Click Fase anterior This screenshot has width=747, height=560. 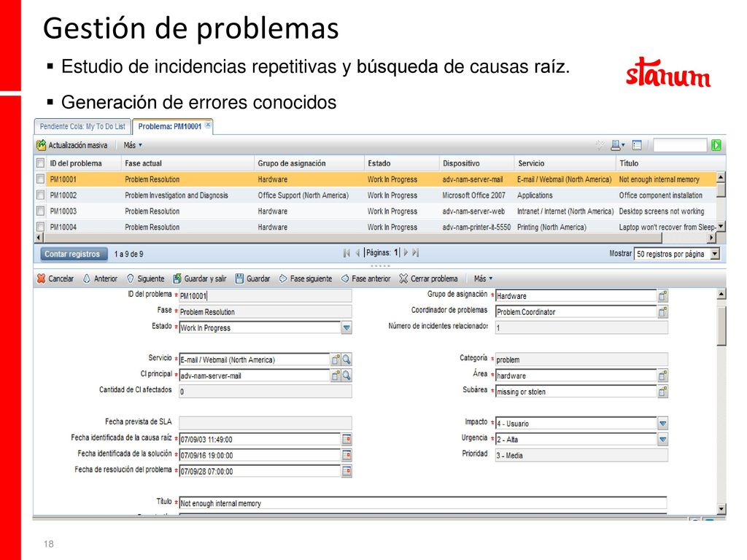click(x=365, y=279)
